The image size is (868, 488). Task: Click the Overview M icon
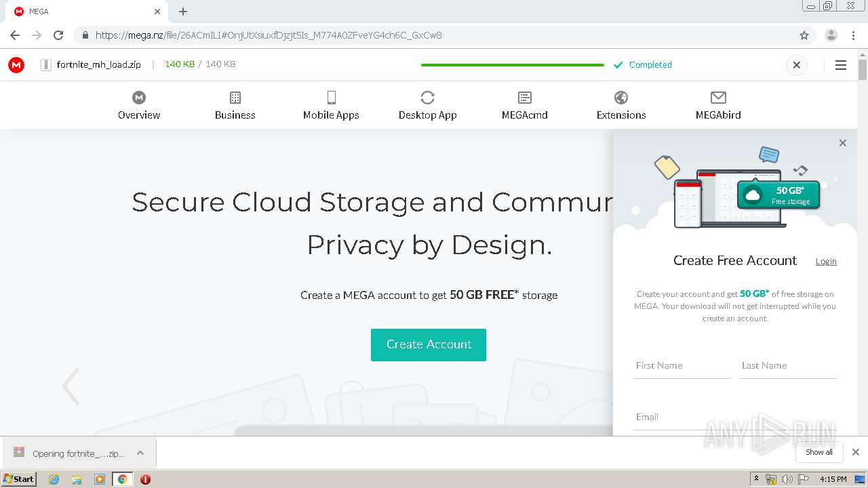click(x=139, y=98)
